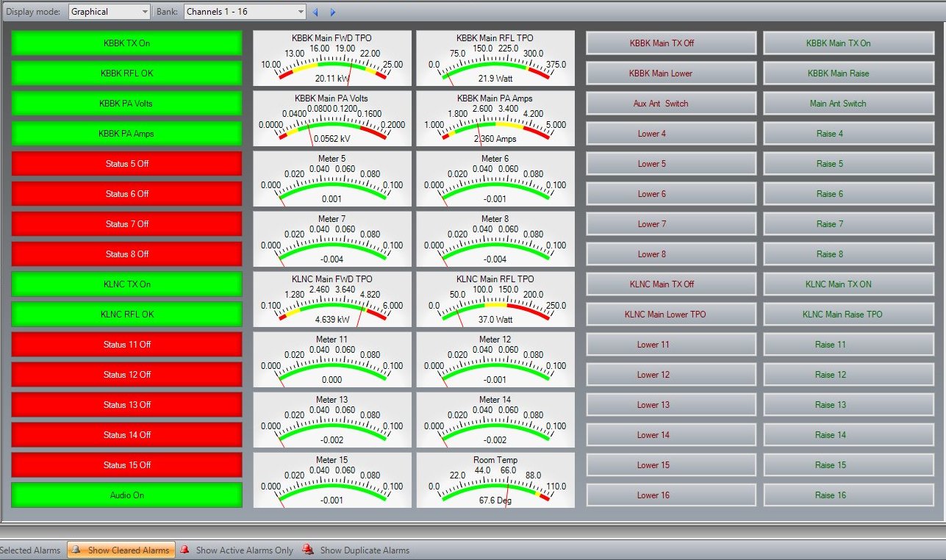Select the Status 5 Off indicator
Screen dimensions: 946x560
[126, 164]
